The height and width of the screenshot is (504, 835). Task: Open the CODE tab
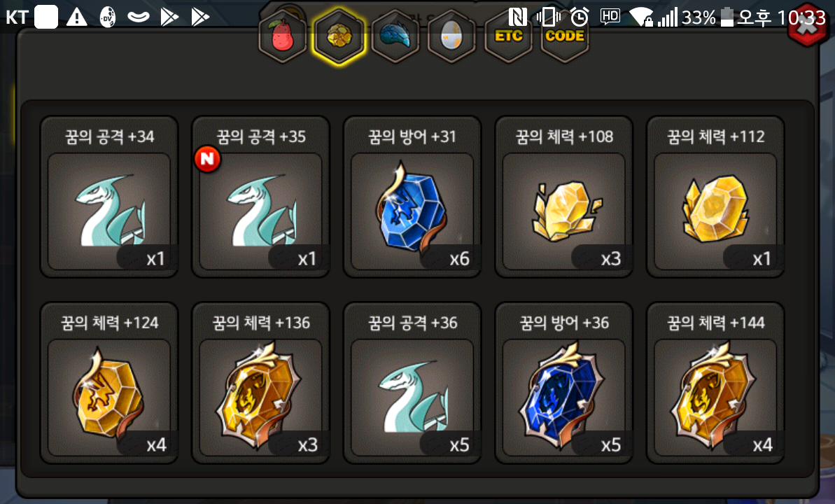tap(565, 37)
